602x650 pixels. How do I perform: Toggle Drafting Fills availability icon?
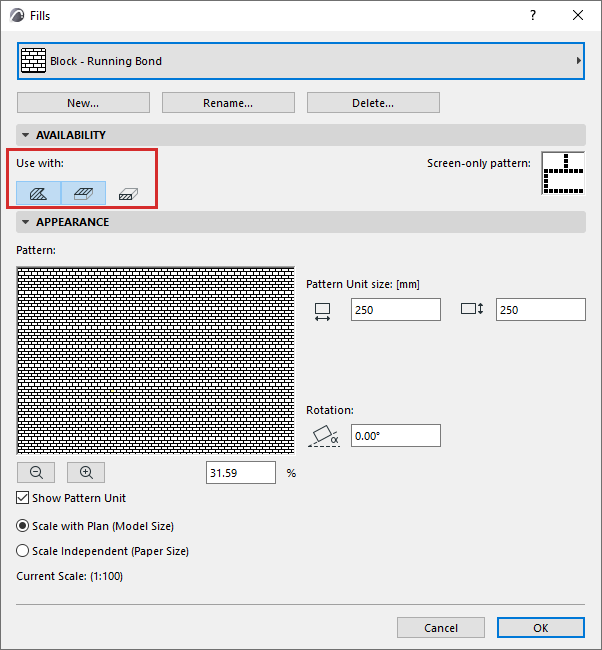[x=39, y=193]
